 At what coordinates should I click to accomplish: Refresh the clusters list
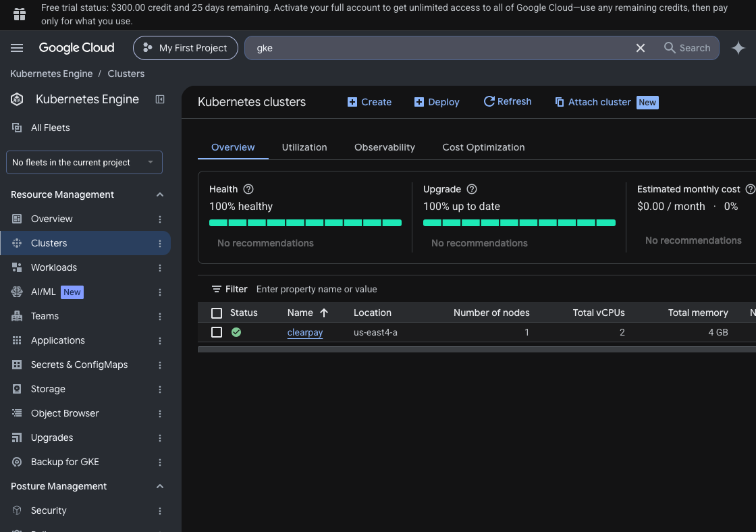pyautogui.click(x=507, y=101)
